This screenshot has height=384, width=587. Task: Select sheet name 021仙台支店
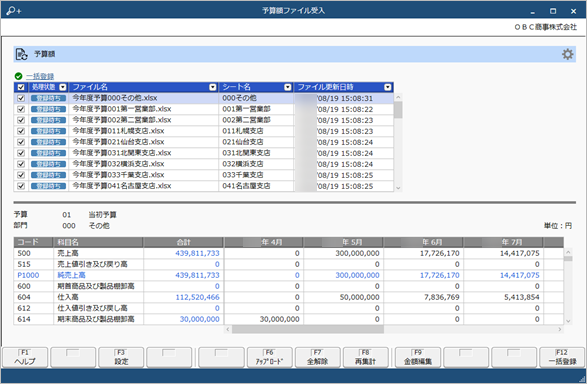tap(243, 142)
